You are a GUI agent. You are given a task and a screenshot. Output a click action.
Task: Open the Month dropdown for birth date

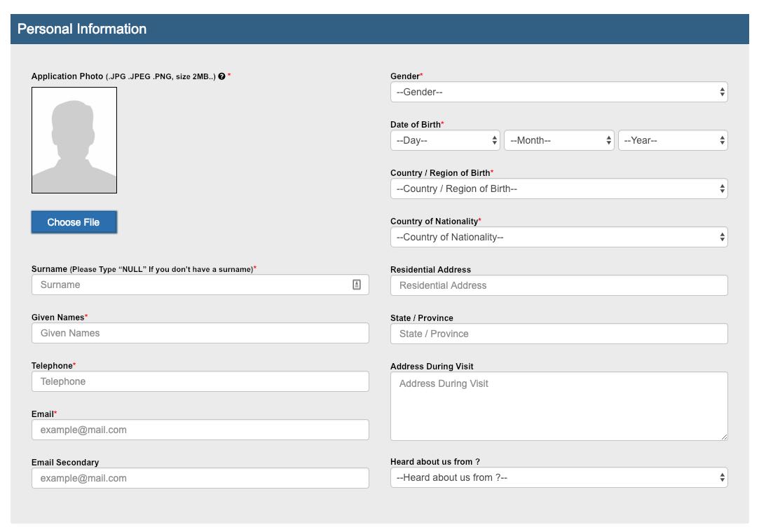[x=559, y=140]
